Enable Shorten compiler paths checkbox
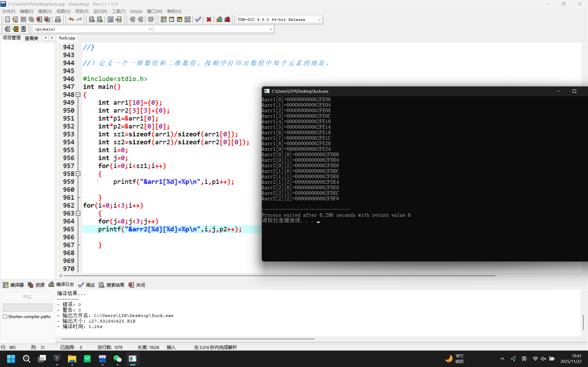 [5, 317]
